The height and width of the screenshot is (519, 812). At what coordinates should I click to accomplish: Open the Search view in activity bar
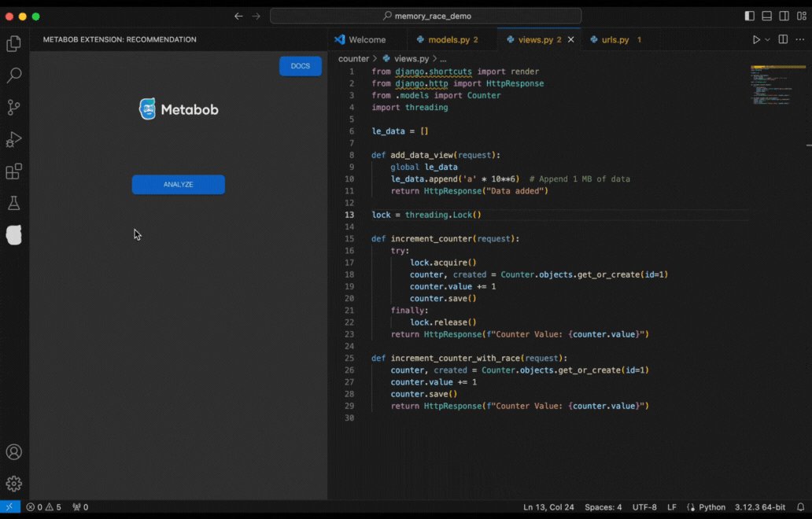coord(14,75)
